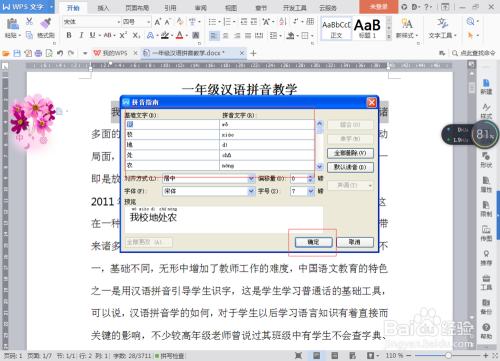
Task: Open the font size 四号 dropdown in ribbon
Action: pos(149,22)
